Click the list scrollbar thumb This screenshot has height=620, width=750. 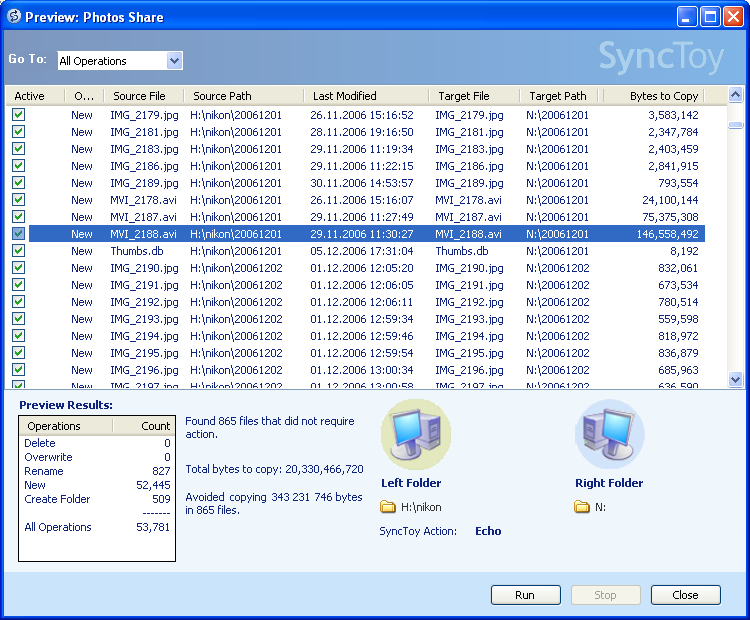(735, 125)
